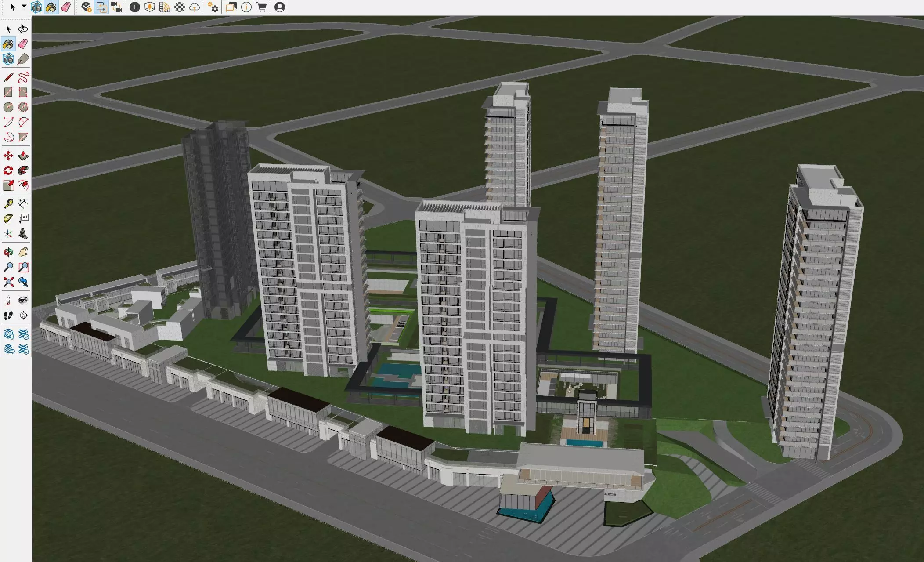924x562 pixels.
Task: Select the Circle tool
Action: tap(8, 107)
